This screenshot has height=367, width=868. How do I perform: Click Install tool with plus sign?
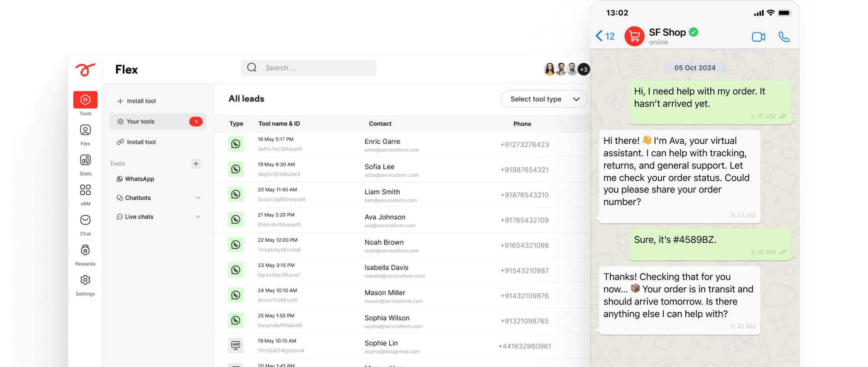[x=137, y=101]
